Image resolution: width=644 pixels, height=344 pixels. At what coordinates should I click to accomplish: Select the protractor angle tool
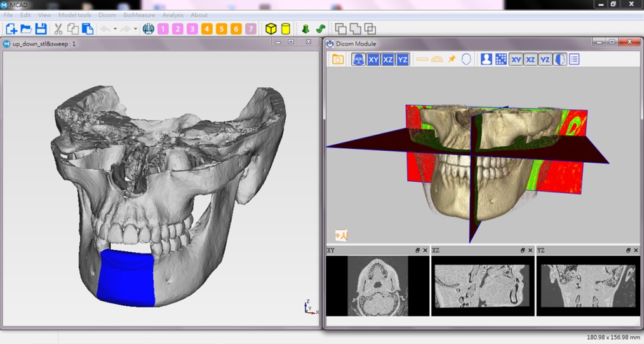tap(437, 59)
